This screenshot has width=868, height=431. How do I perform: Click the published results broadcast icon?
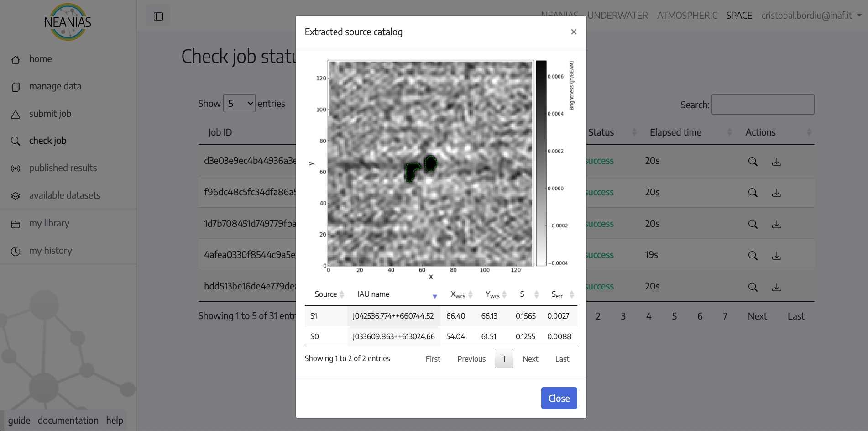(x=16, y=168)
